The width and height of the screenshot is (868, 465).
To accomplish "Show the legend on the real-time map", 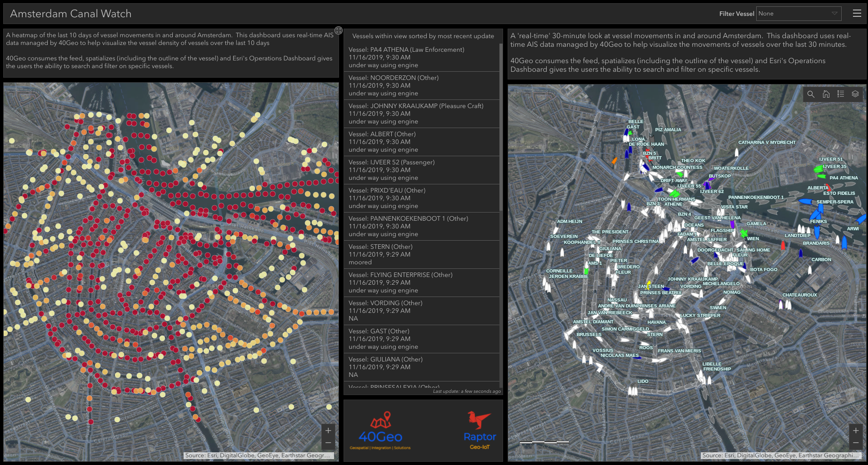I will point(841,94).
